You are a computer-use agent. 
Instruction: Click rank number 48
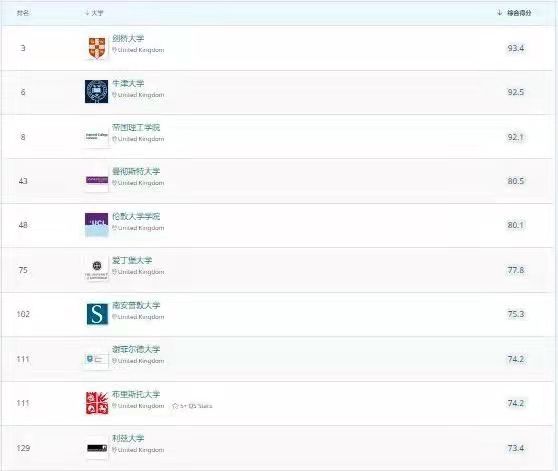pyautogui.click(x=23, y=225)
